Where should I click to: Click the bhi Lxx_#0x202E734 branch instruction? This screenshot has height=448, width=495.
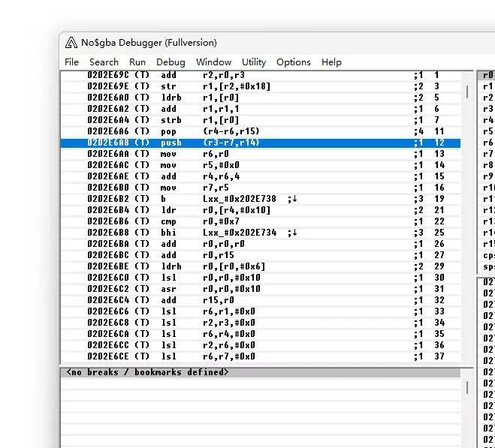(225, 233)
